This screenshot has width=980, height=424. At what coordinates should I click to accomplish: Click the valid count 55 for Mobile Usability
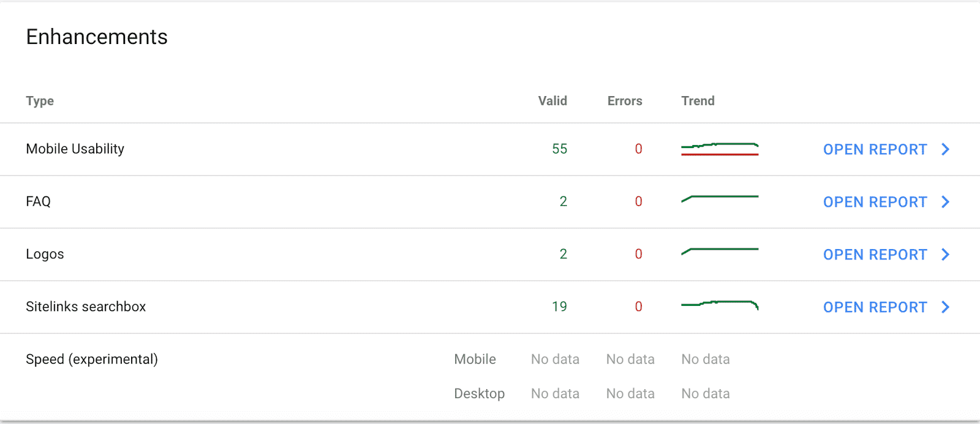559,149
